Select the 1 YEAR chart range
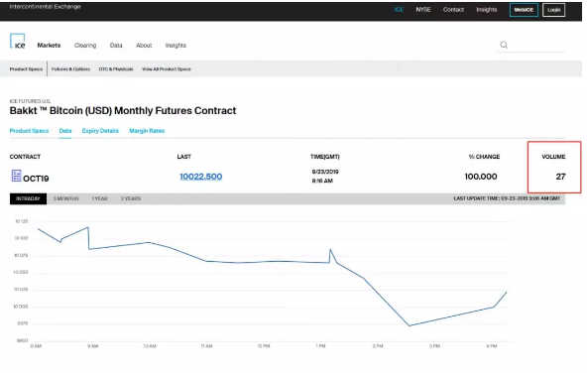The width and height of the screenshot is (588, 376). tap(100, 198)
